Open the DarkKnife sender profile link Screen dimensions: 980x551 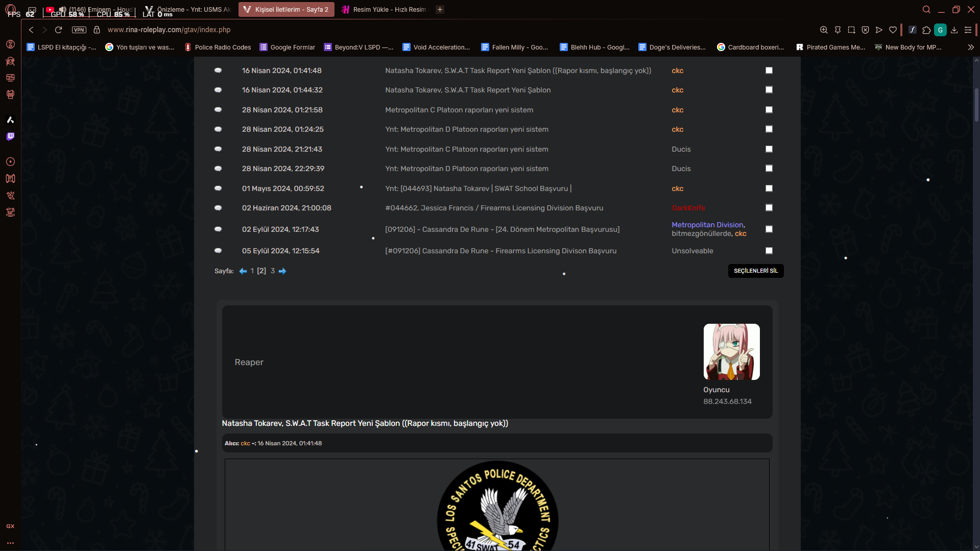pos(688,208)
